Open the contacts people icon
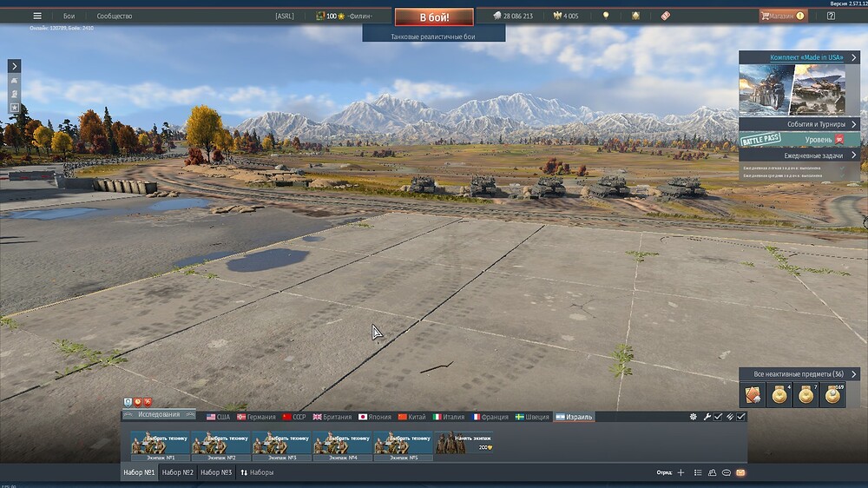The image size is (868, 488). pyautogui.click(x=712, y=472)
